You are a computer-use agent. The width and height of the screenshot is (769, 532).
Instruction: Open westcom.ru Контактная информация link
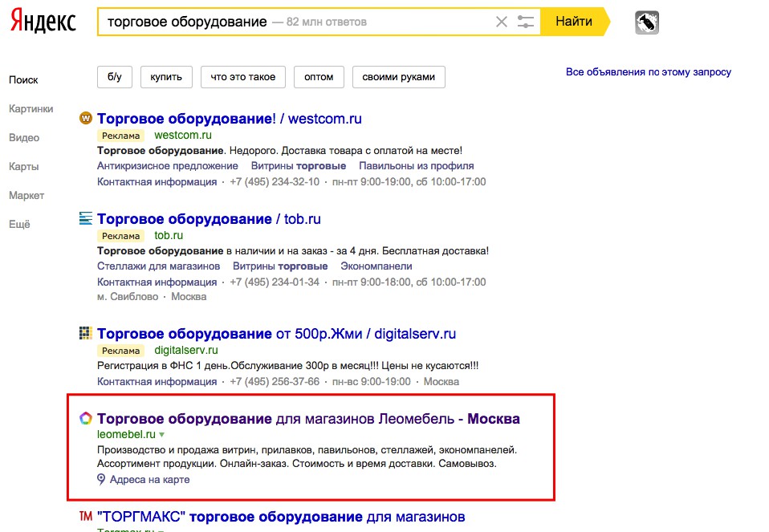coord(157,182)
